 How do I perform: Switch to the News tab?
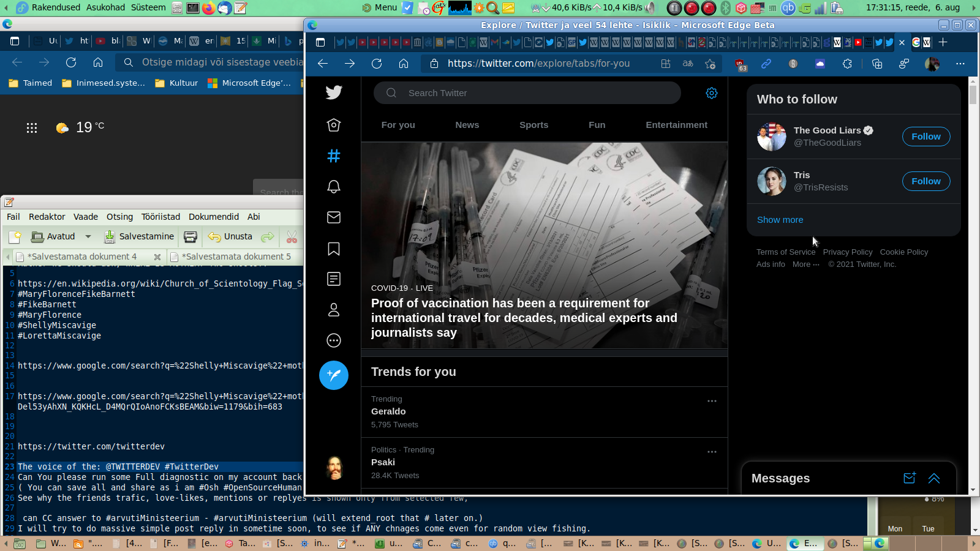[467, 125]
